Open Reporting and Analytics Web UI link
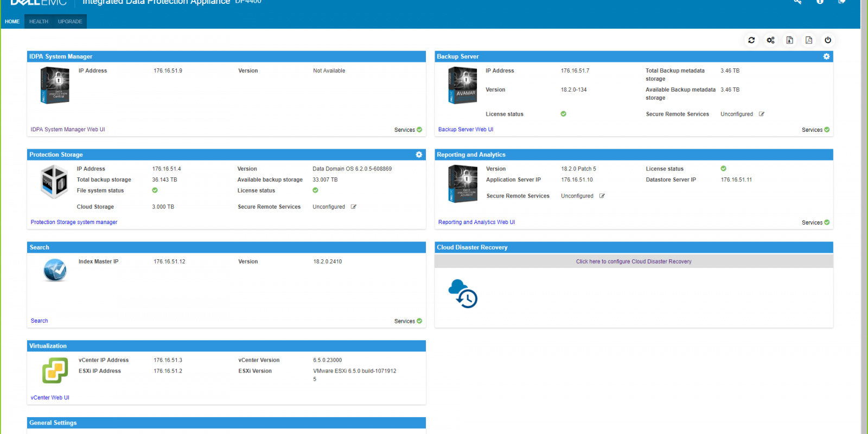 477,222
